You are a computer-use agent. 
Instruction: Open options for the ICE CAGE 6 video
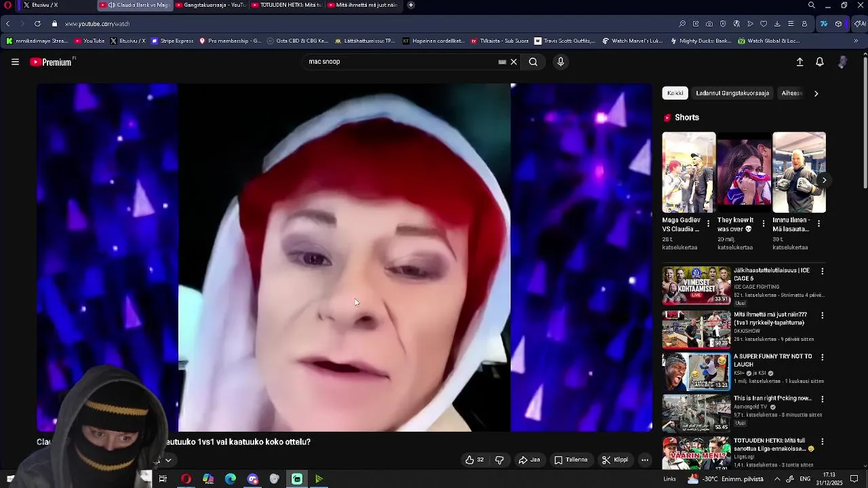[823, 271]
